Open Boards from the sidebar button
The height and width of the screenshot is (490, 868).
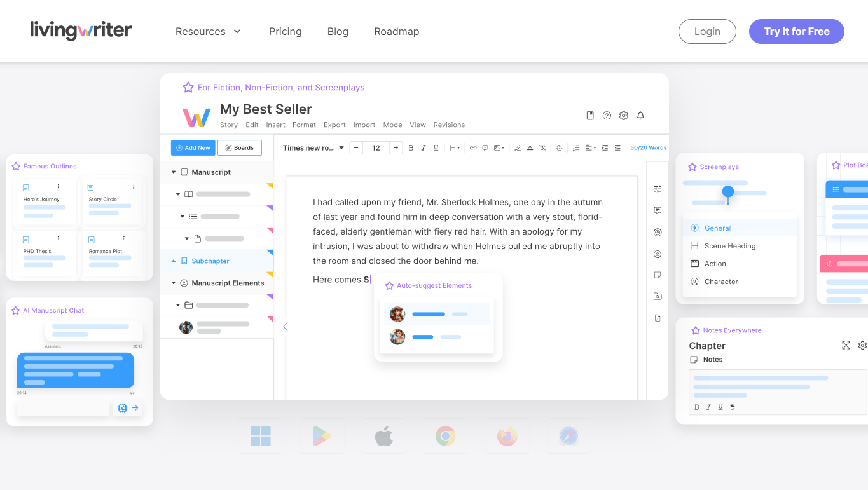click(x=240, y=147)
